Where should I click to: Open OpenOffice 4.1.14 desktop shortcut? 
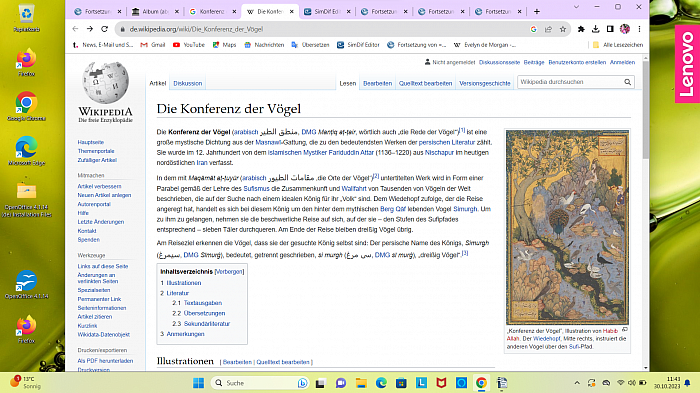(26, 285)
